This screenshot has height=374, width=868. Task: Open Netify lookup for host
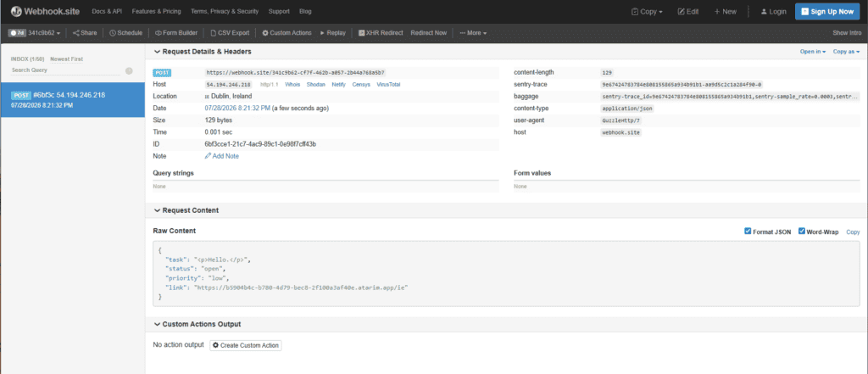coord(339,85)
